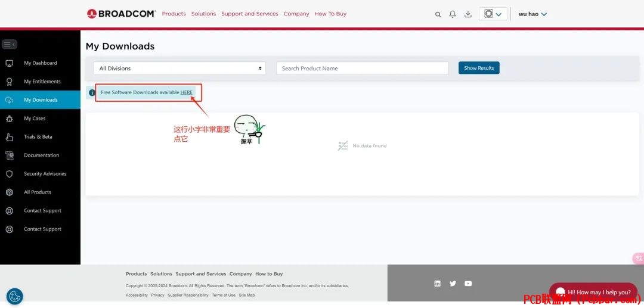Select My Downloads in sidebar
The width and height of the screenshot is (644, 308).
tap(41, 100)
